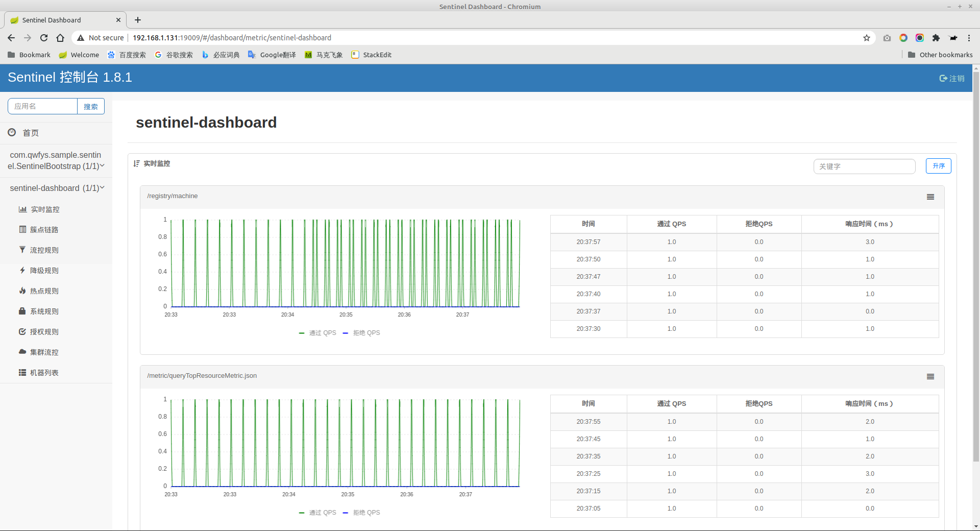Open Chromium three-dot menu

(969, 38)
